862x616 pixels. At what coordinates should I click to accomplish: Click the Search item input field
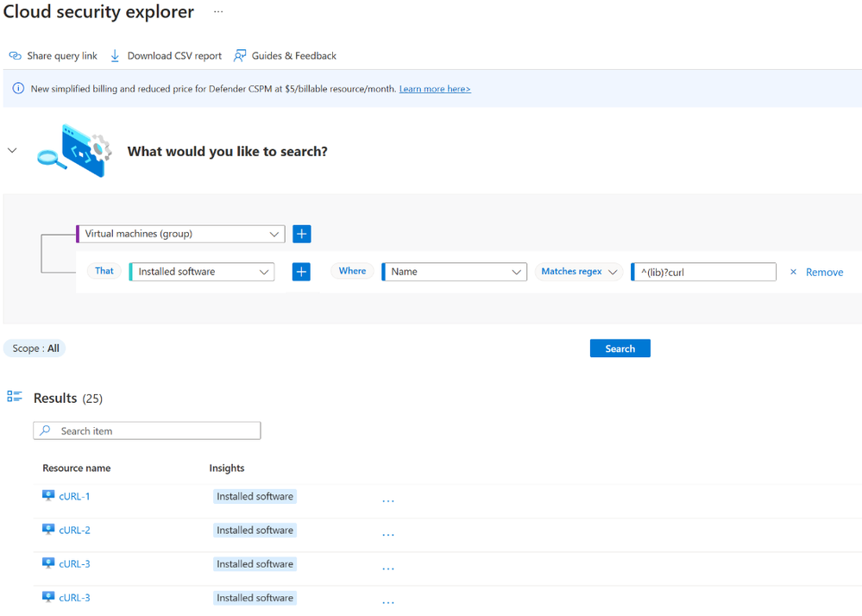(147, 431)
